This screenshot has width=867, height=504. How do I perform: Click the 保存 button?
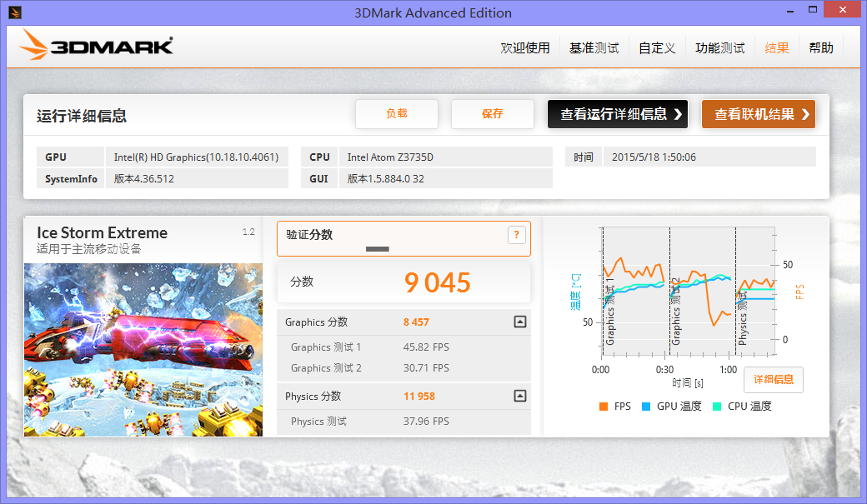[x=492, y=114]
